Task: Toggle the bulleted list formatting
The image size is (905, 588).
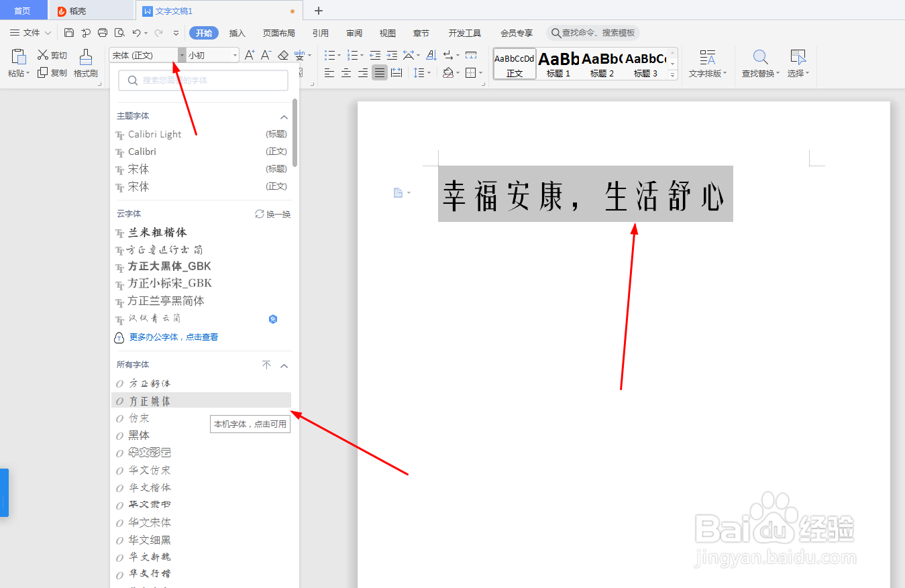Action: [x=329, y=55]
